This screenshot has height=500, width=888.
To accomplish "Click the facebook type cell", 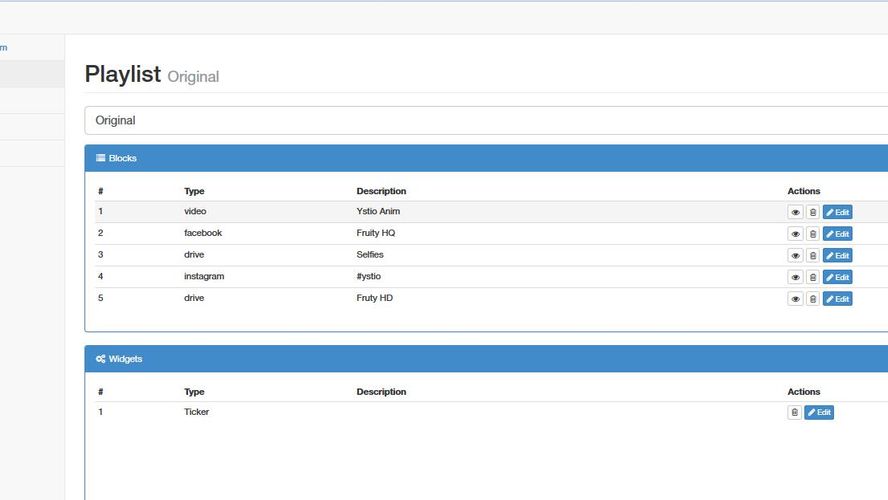I will pyautogui.click(x=203, y=233).
